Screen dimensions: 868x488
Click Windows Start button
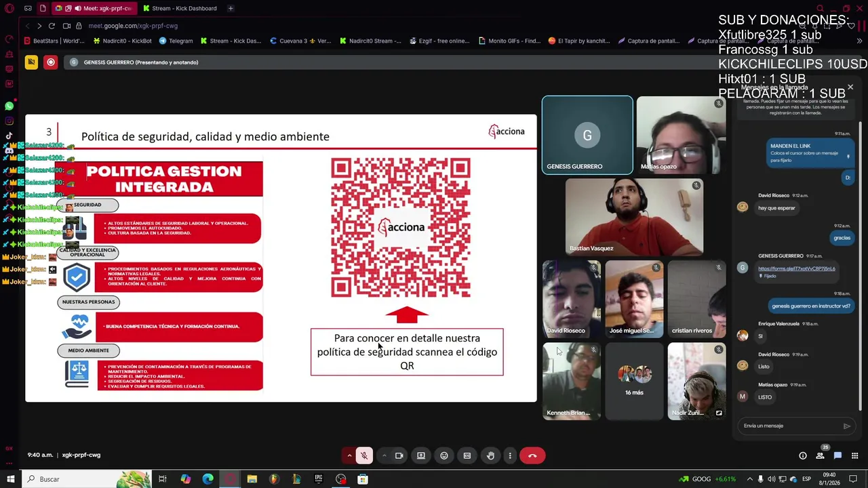[10, 479]
